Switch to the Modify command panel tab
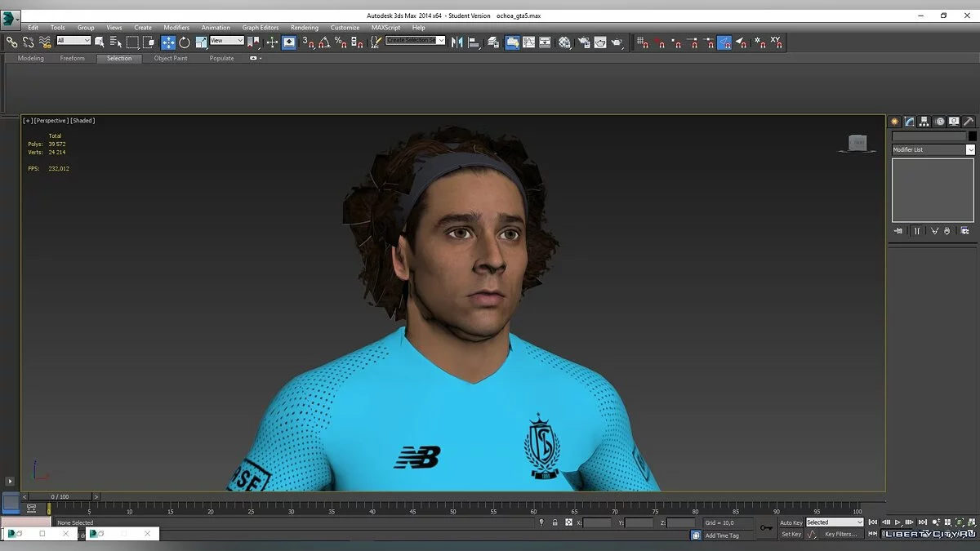The height and width of the screenshot is (551, 980). pos(909,122)
